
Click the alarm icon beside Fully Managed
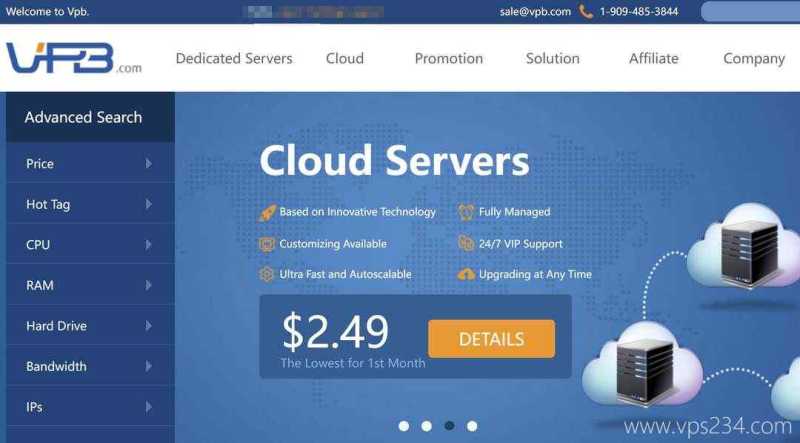click(x=466, y=212)
